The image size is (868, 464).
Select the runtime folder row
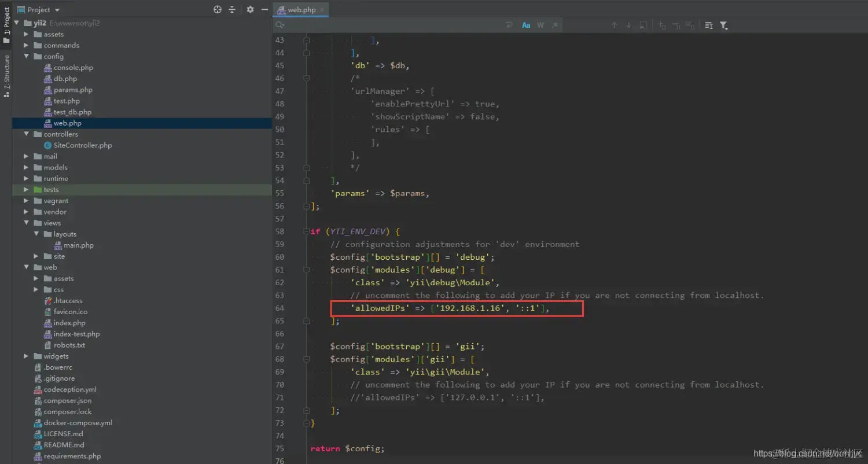[142, 179]
